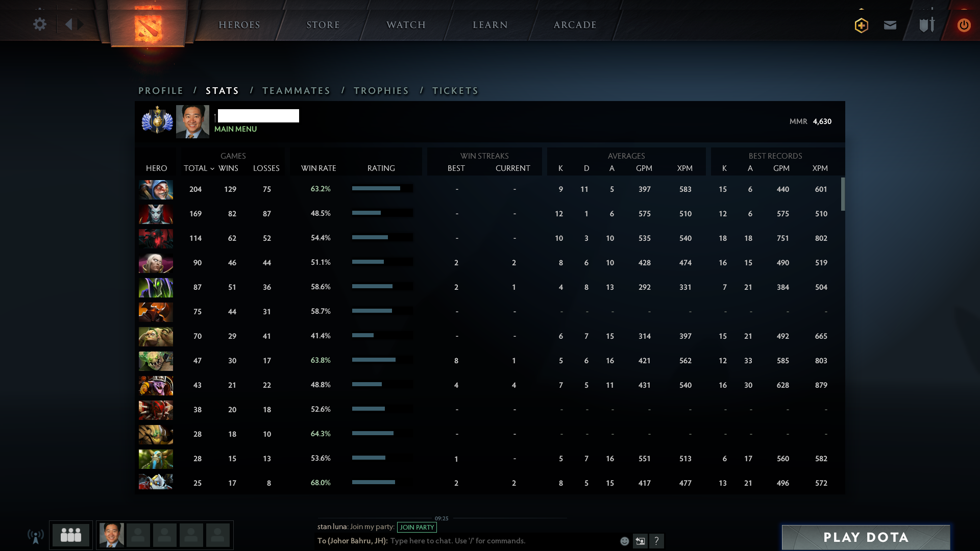Viewport: 980px width, 551px height.
Task: Switch to the TICKETS tab
Action: 455,91
